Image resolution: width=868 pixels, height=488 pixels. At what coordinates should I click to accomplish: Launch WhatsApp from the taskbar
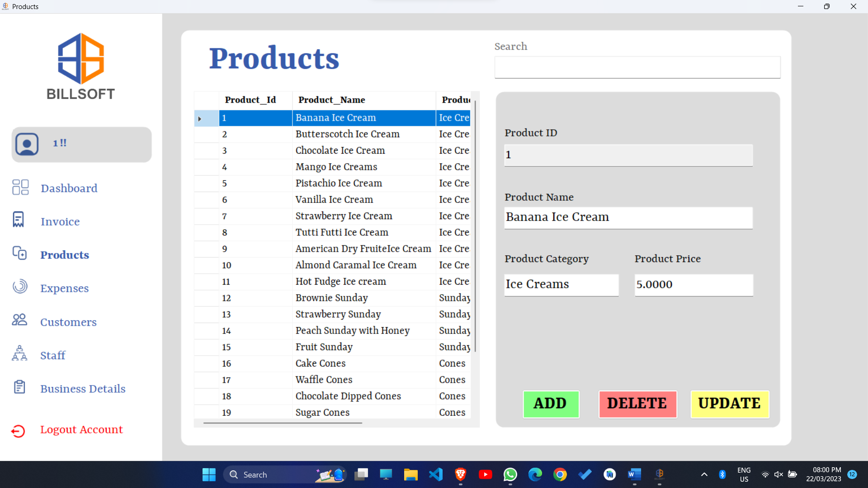tap(510, 474)
